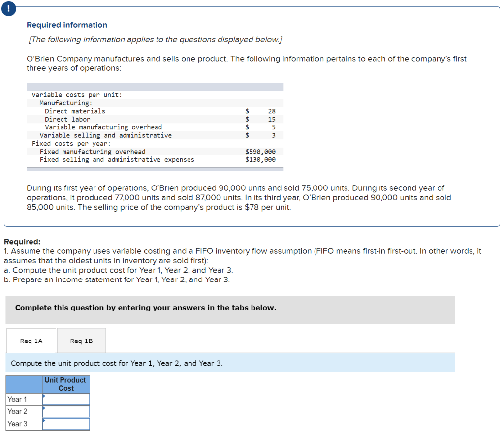Click the Fixed selling and administrative expenses row
Viewport: 504px width, 434px height.
(x=155, y=159)
